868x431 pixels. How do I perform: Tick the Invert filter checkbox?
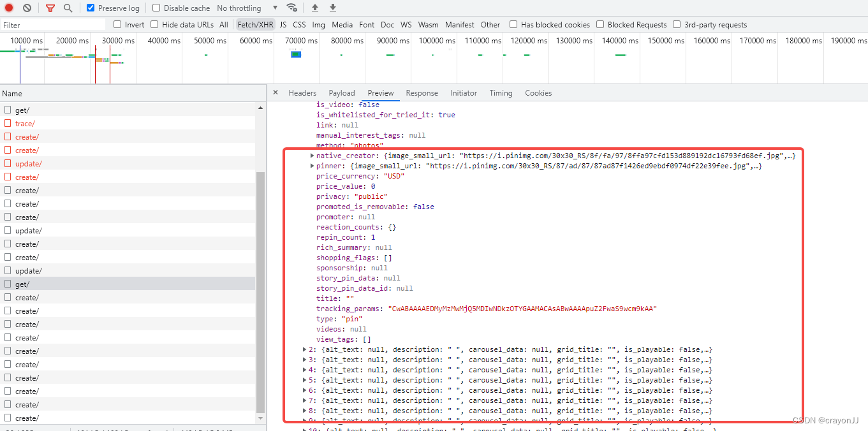[117, 25]
